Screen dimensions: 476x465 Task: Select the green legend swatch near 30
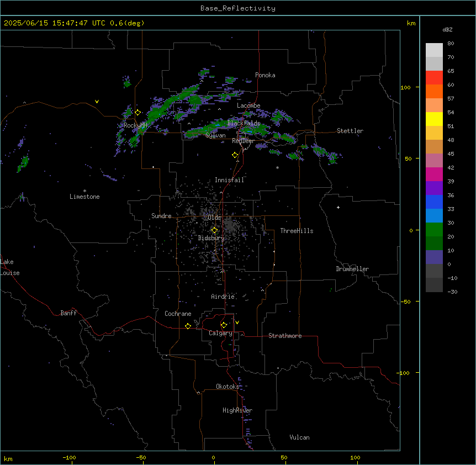coord(434,230)
